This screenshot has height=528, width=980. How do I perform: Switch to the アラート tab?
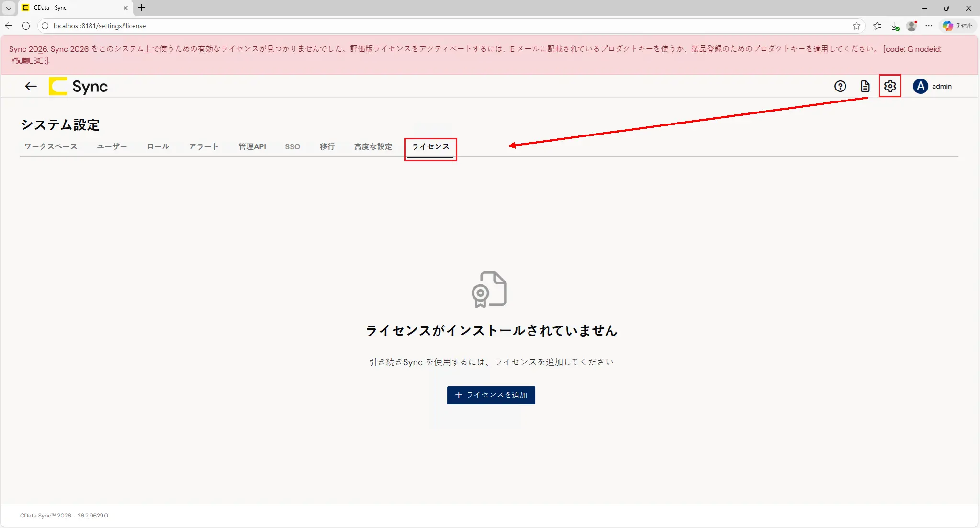click(x=203, y=146)
